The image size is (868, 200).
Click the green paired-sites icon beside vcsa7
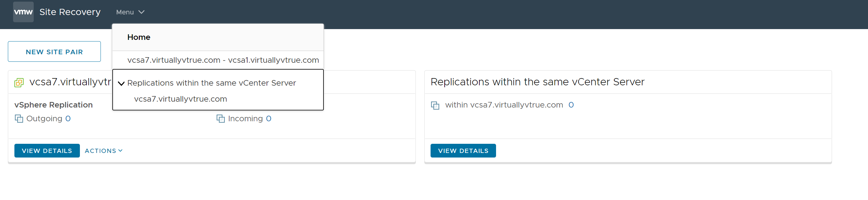[x=19, y=82]
